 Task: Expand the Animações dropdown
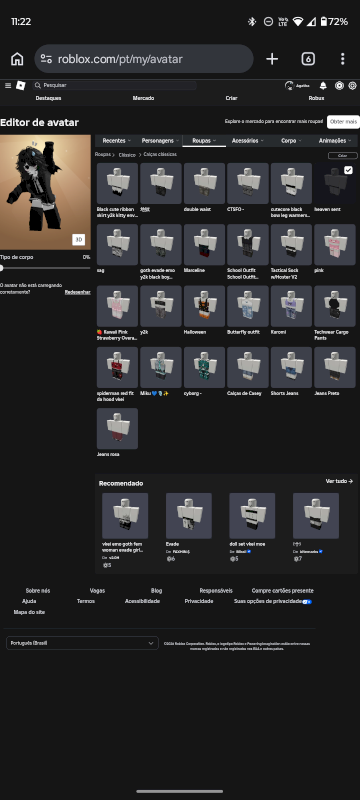coord(335,141)
